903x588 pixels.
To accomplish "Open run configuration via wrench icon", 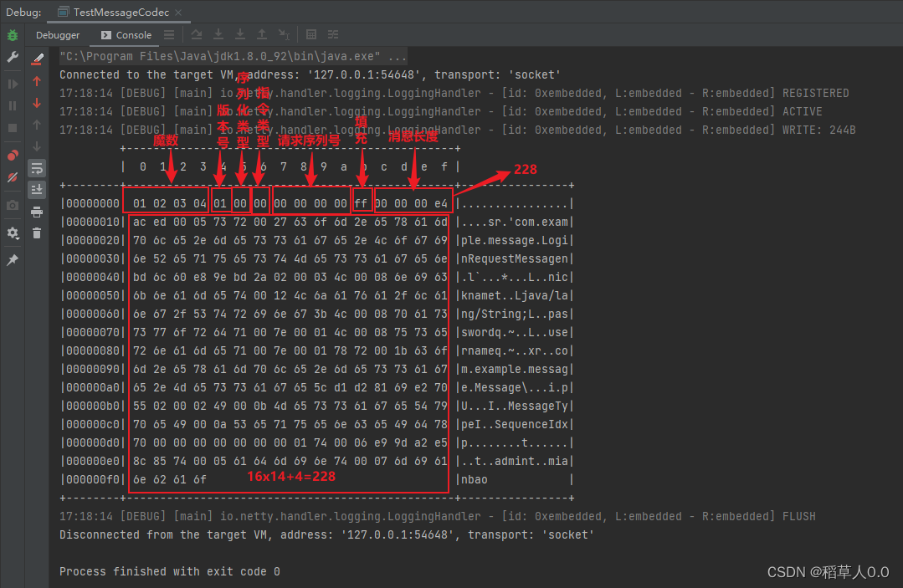I will (12, 57).
